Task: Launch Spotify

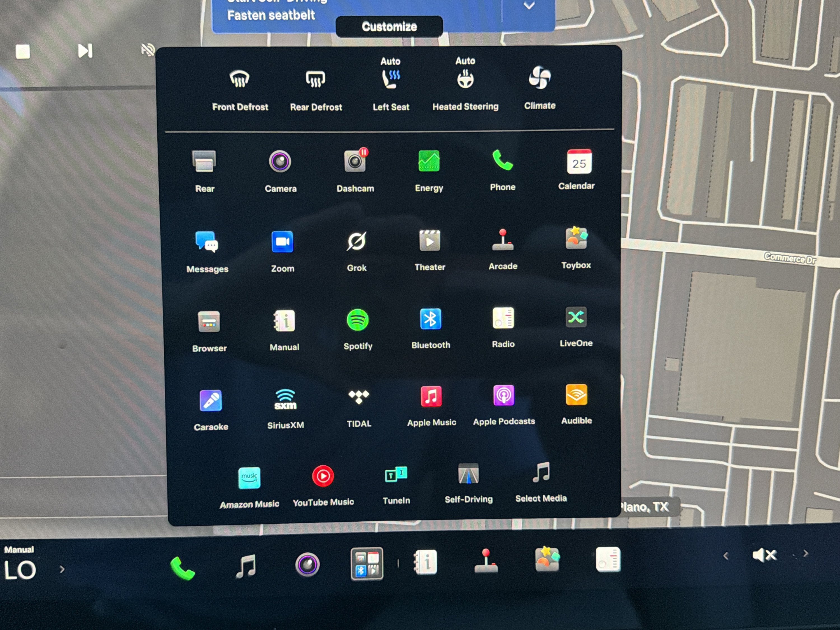Action: (x=358, y=320)
